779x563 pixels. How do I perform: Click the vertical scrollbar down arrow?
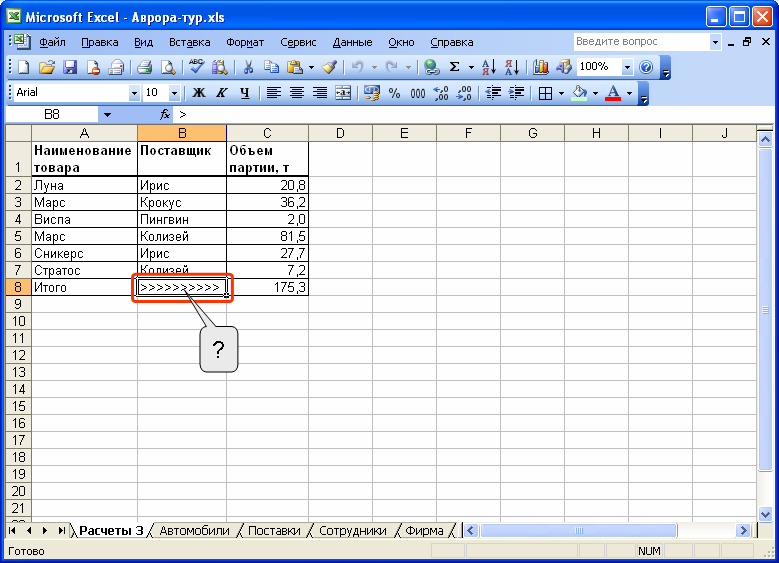[765, 514]
